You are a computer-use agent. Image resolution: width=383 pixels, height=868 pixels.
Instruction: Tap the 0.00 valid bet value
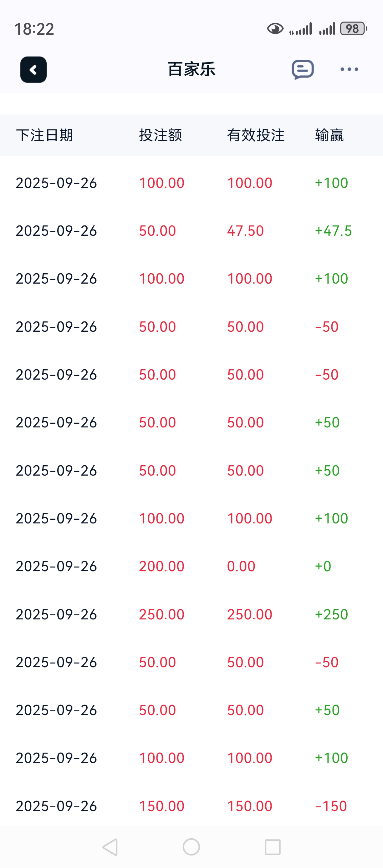(241, 566)
